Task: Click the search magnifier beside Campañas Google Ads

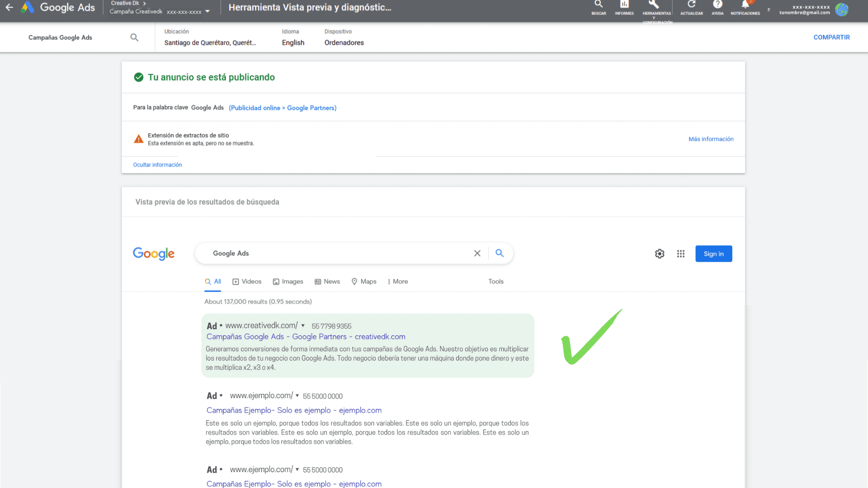Action: (x=134, y=38)
